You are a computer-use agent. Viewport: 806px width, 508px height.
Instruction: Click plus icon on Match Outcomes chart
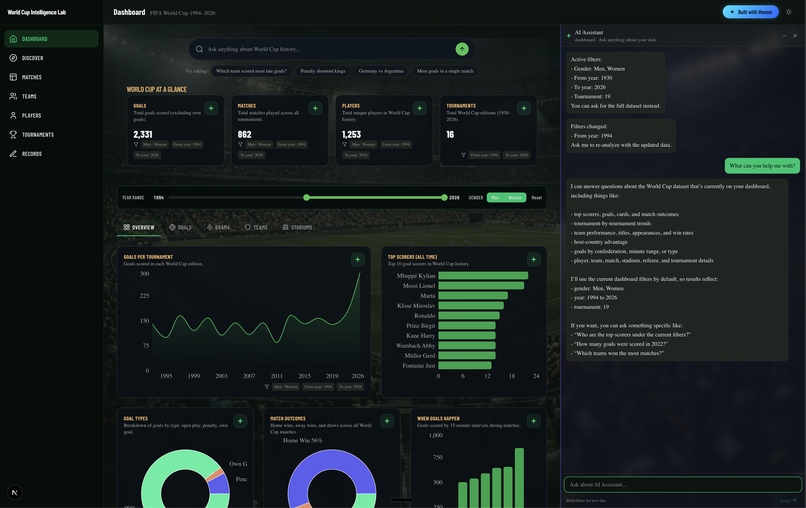(x=387, y=421)
